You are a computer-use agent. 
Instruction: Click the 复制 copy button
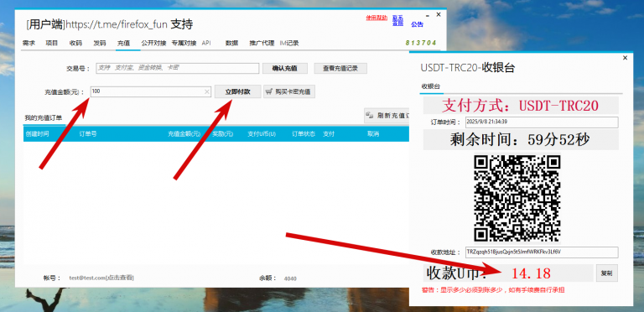pos(606,273)
